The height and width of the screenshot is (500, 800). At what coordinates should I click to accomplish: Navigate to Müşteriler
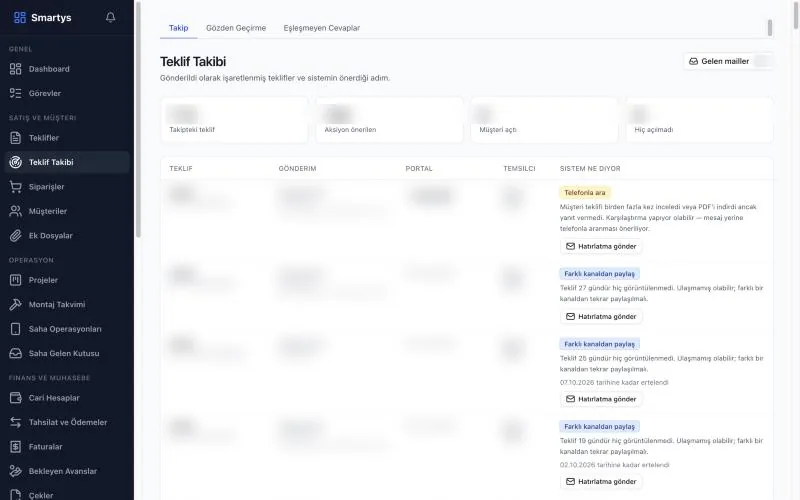[67, 211]
